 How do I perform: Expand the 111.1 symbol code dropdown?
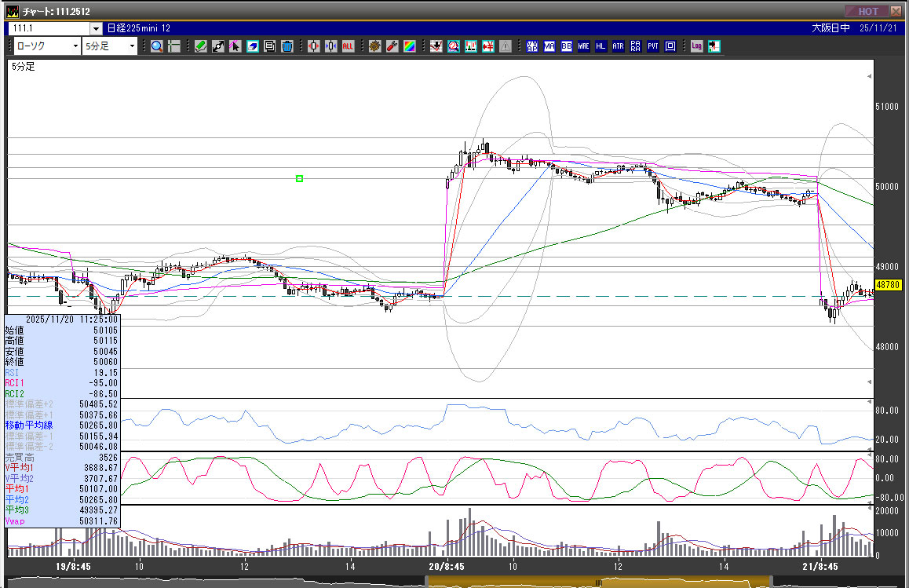click(x=96, y=28)
